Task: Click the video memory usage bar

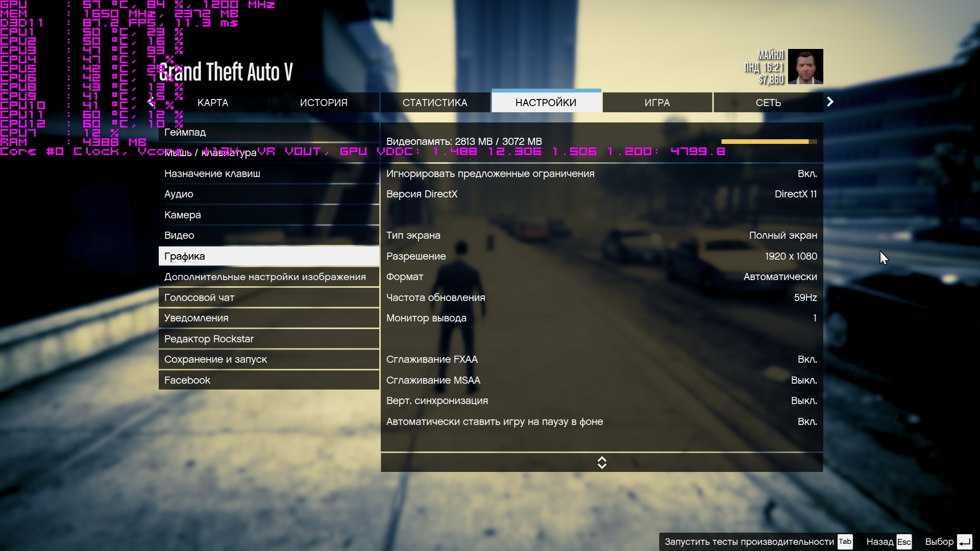Action: pos(769,142)
